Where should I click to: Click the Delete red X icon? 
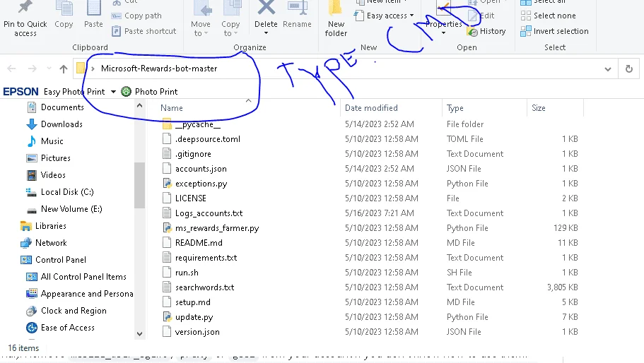coord(266,7)
